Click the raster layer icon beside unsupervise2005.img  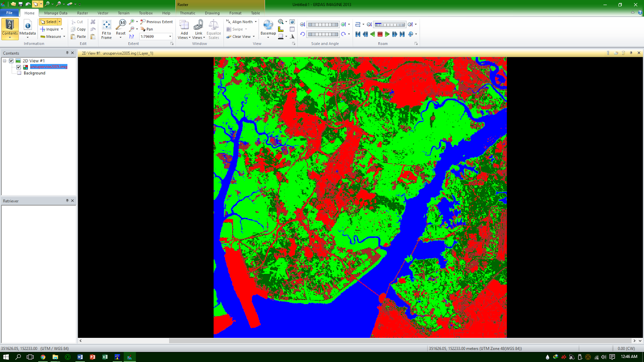[x=26, y=67]
